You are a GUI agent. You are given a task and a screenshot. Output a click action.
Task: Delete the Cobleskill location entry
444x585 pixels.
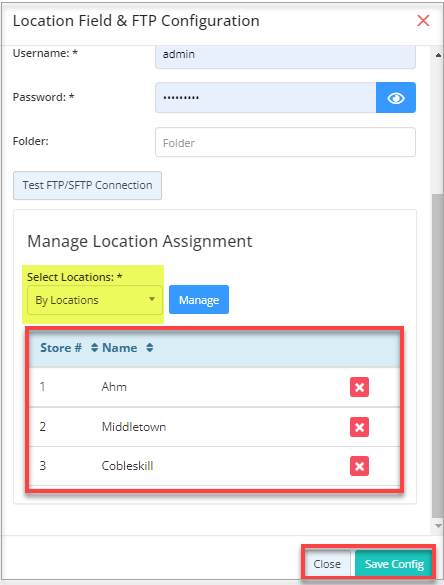pos(359,466)
